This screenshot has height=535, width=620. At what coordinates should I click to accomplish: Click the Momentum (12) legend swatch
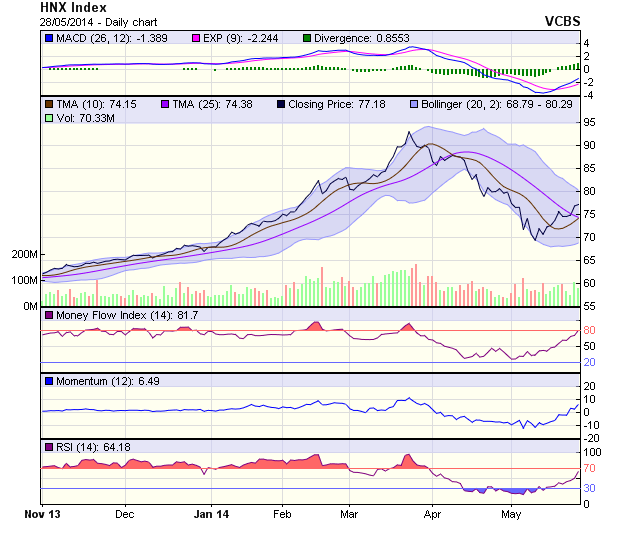49,381
